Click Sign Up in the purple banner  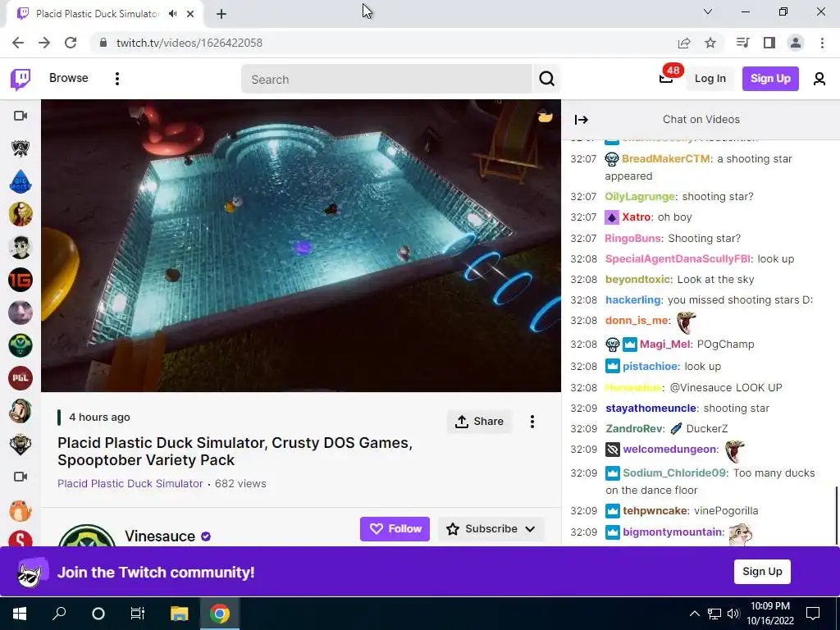click(x=762, y=572)
